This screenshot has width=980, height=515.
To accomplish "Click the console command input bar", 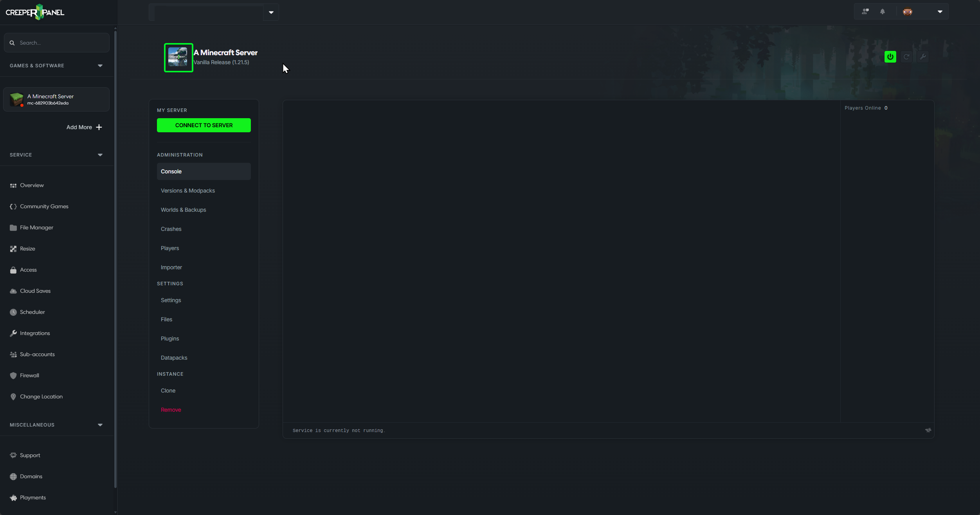I will 603,430.
